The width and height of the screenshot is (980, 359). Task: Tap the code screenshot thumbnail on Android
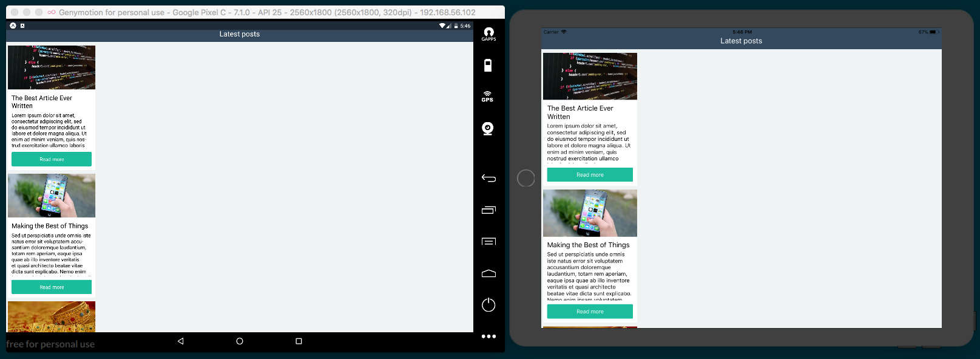pos(52,67)
